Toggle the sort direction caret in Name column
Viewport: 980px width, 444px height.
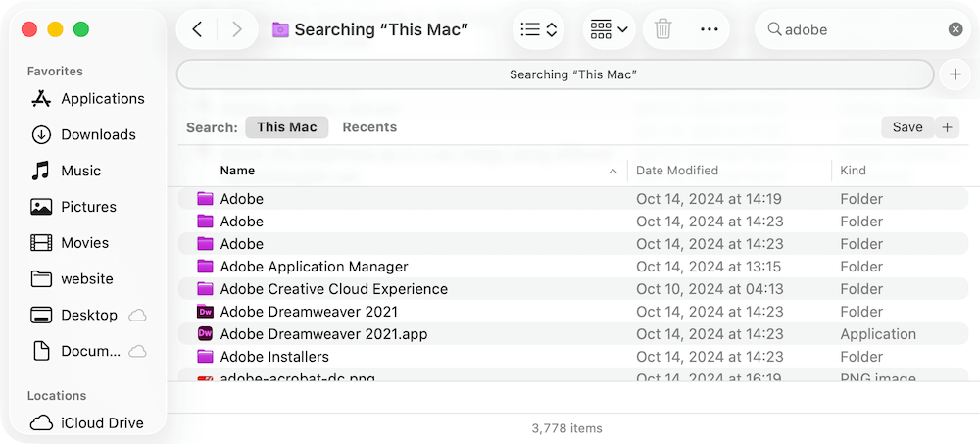613,171
